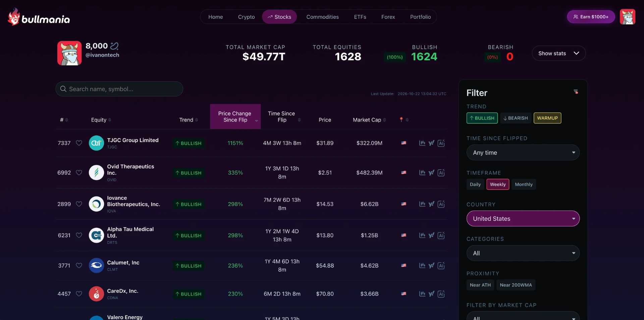Go to the Crypto tab
The image size is (644, 320).
click(247, 17)
